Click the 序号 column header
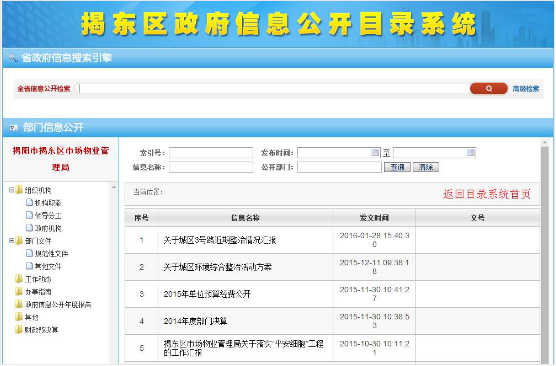Viewport: 556px width, 366px height. click(x=141, y=218)
